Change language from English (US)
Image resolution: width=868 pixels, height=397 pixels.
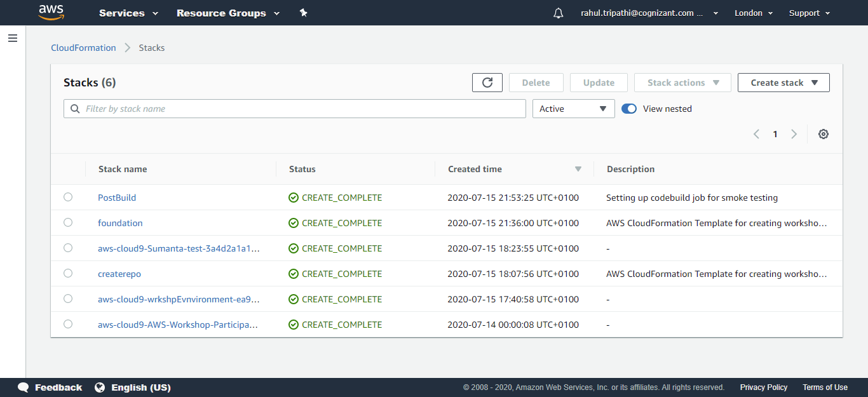tap(141, 387)
